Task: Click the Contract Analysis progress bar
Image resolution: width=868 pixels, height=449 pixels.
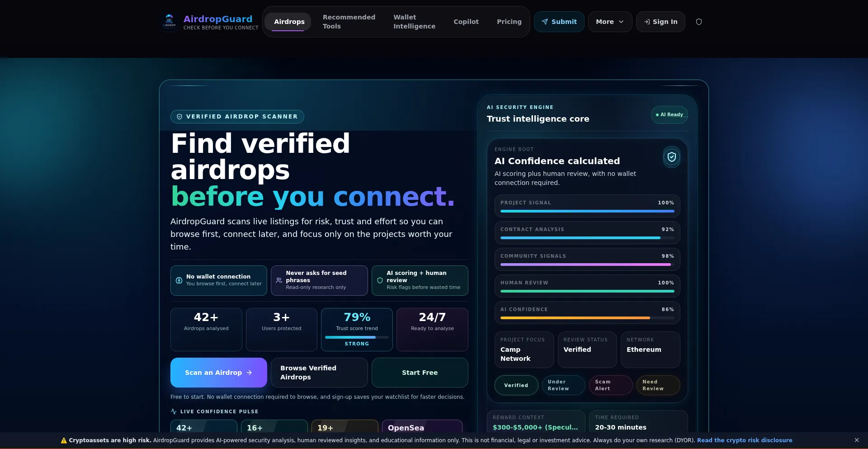Action: 587,238
